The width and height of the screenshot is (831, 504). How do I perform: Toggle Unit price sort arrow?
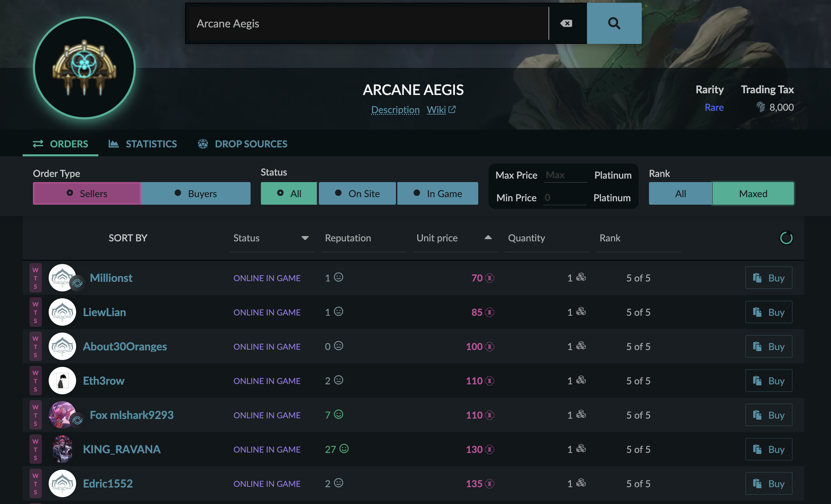coord(488,238)
